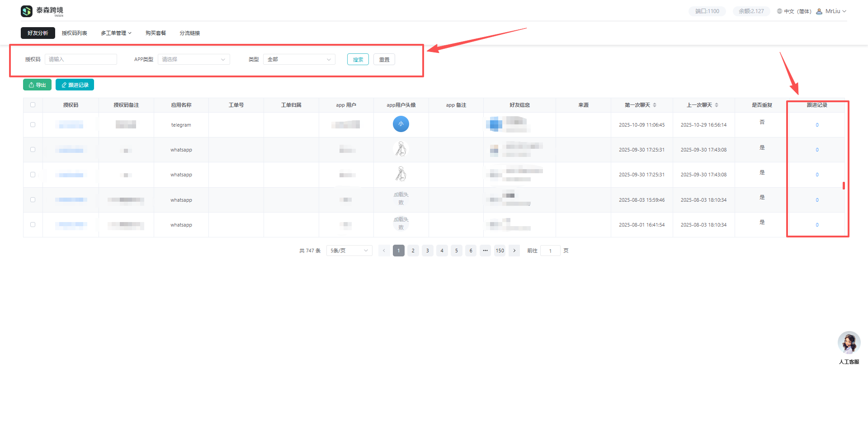Click the 泰森跨境 logo icon
Screen dimensions: 868x431
(x=27, y=11)
